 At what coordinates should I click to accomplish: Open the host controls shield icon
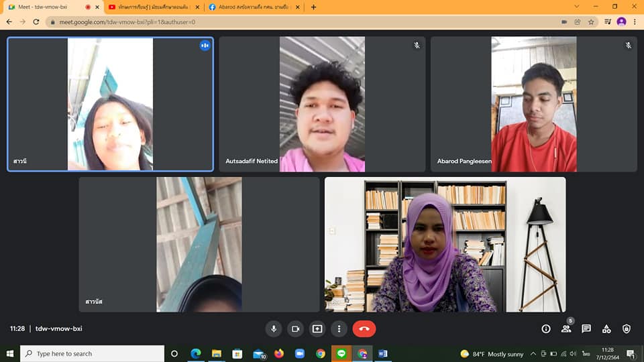click(627, 328)
